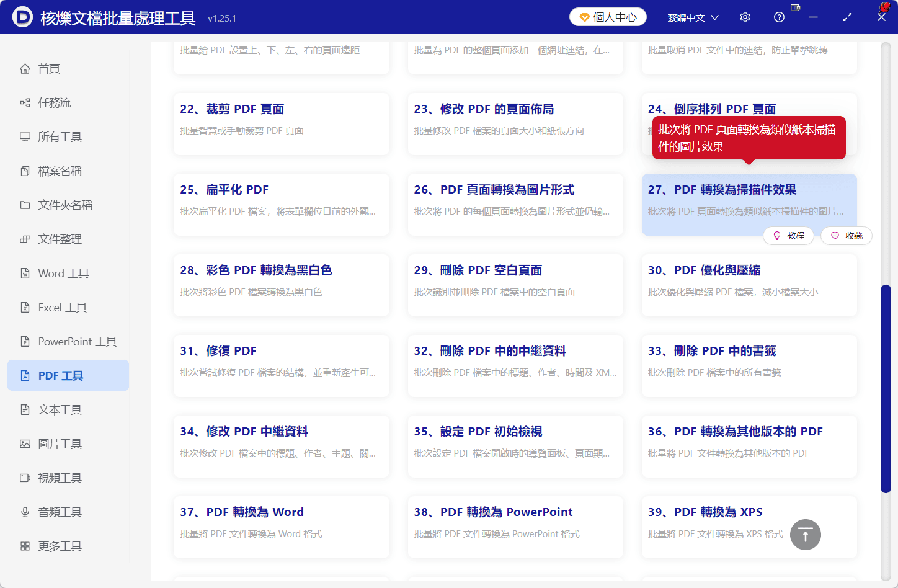Click the 所有工具 monitor icon
This screenshot has width=898, height=588.
pos(25,137)
